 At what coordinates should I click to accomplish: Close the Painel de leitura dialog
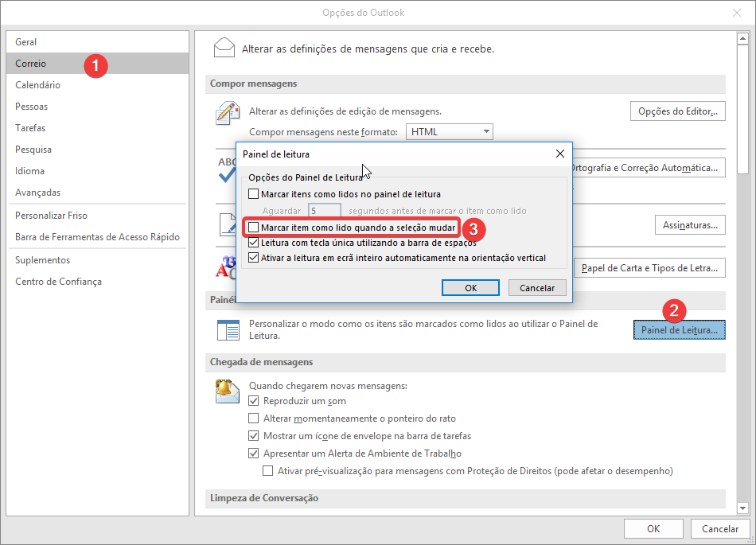(559, 154)
